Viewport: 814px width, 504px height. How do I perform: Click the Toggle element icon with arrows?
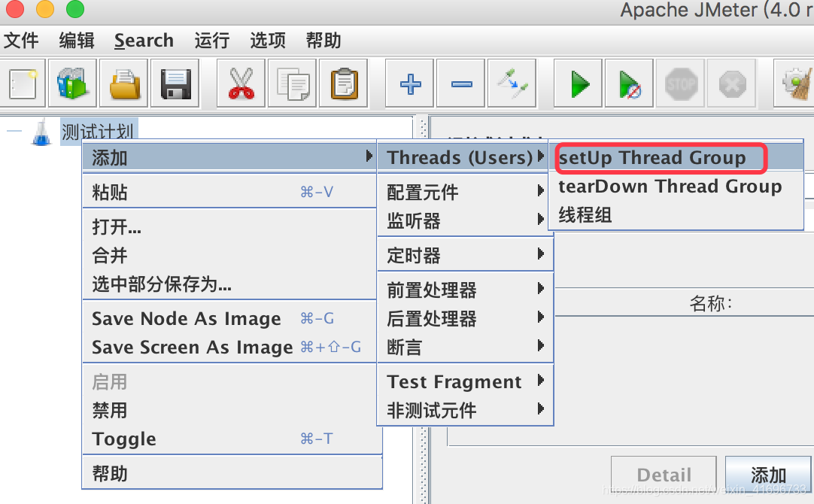tap(512, 83)
